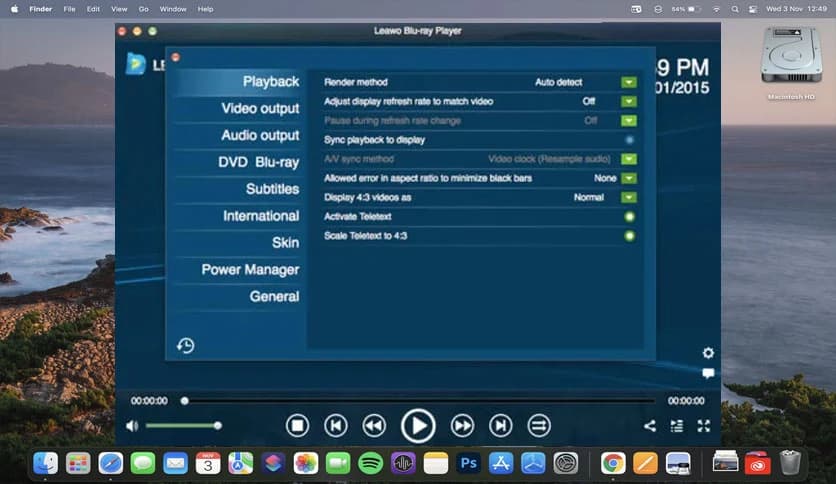Open the share icon in player bar

coord(649,425)
